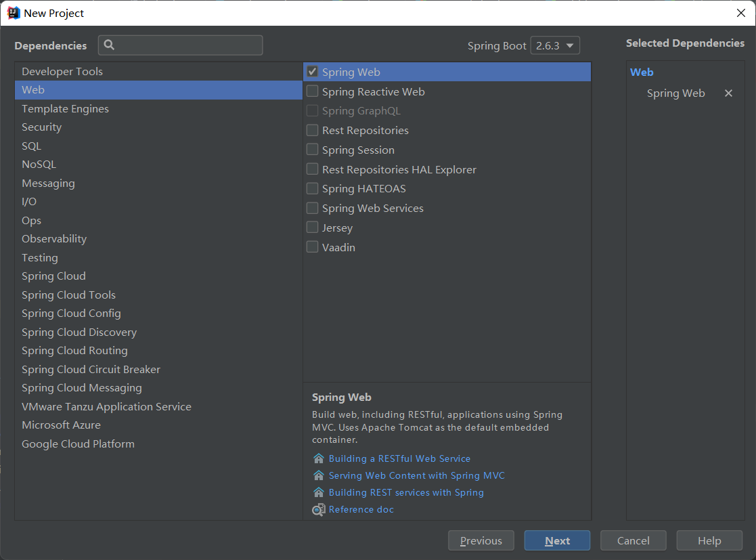Tick the Rest Repositories checkbox
The width and height of the screenshot is (756, 560).
(313, 130)
